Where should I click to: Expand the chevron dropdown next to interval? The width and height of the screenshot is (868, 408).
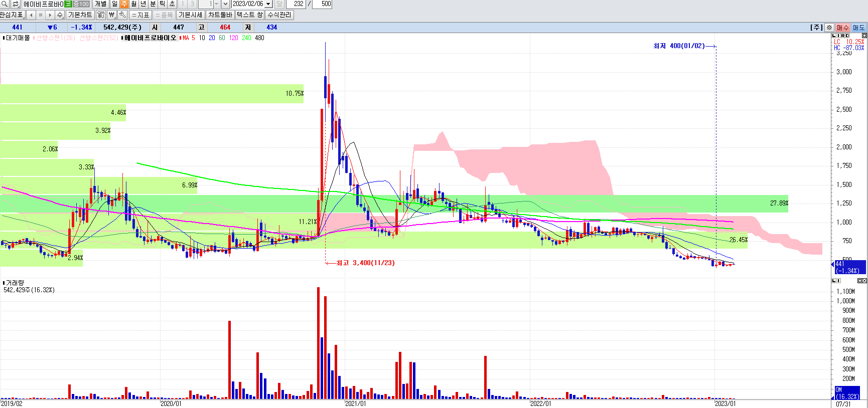coord(225,4)
